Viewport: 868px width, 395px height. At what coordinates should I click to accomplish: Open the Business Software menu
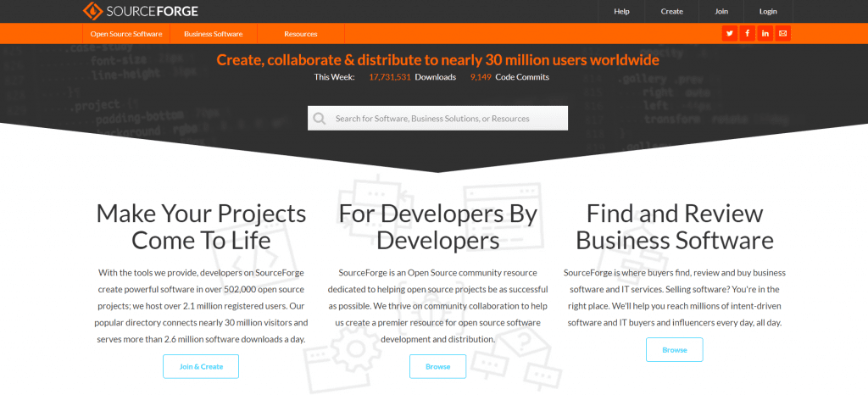pyautogui.click(x=213, y=34)
